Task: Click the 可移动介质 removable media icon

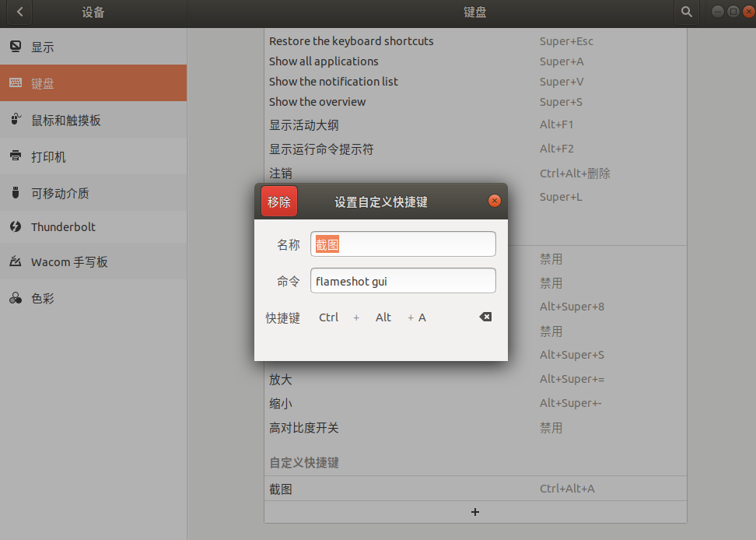Action: pyautogui.click(x=16, y=193)
